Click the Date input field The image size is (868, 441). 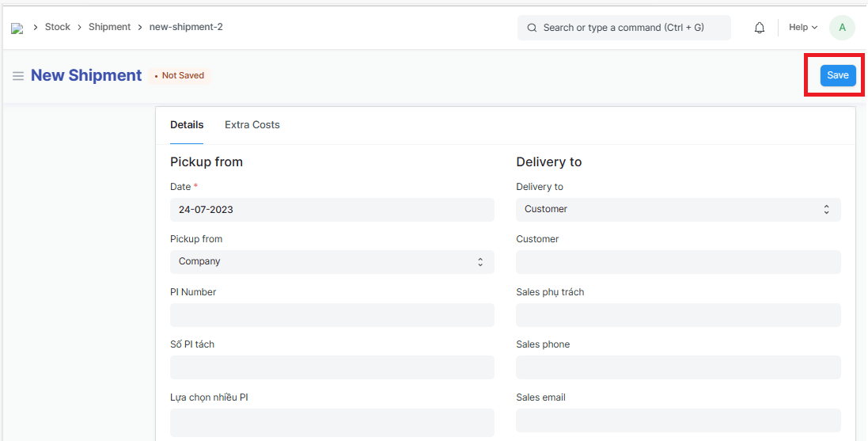332,210
